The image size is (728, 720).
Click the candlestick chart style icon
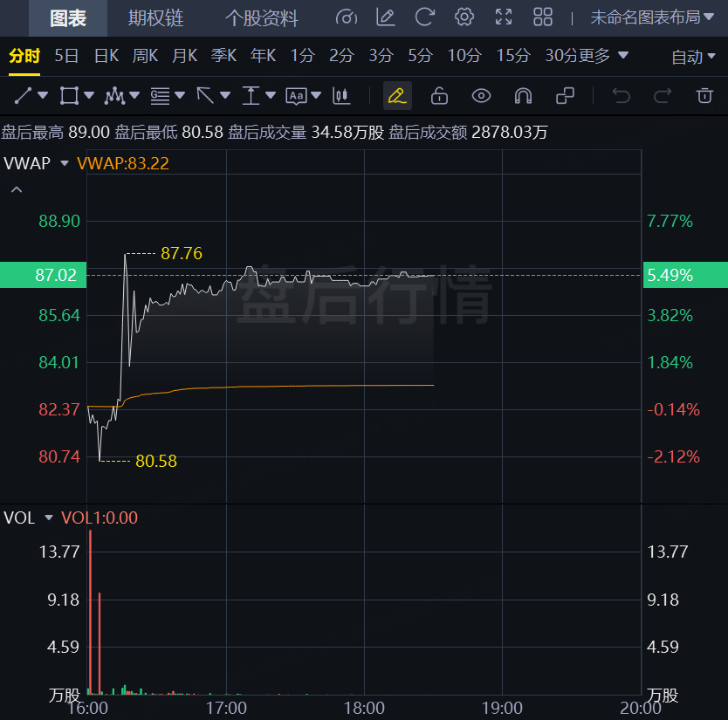[x=341, y=95]
